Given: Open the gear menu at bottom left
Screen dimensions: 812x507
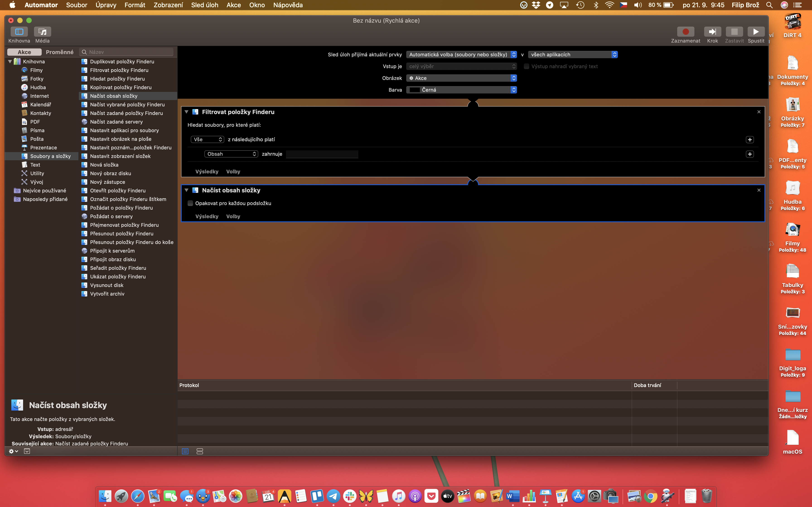Looking at the screenshot, I should pos(13,451).
